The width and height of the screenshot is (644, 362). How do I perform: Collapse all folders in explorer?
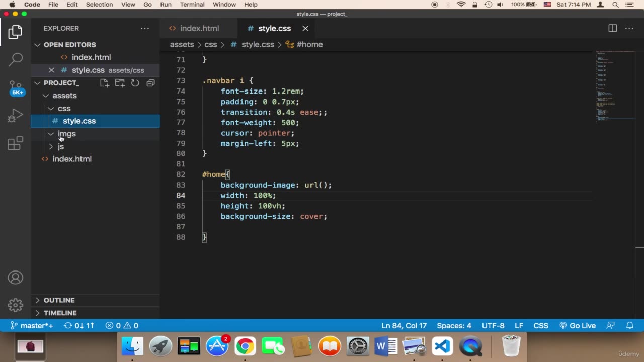pyautogui.click(x=150, y=83)
